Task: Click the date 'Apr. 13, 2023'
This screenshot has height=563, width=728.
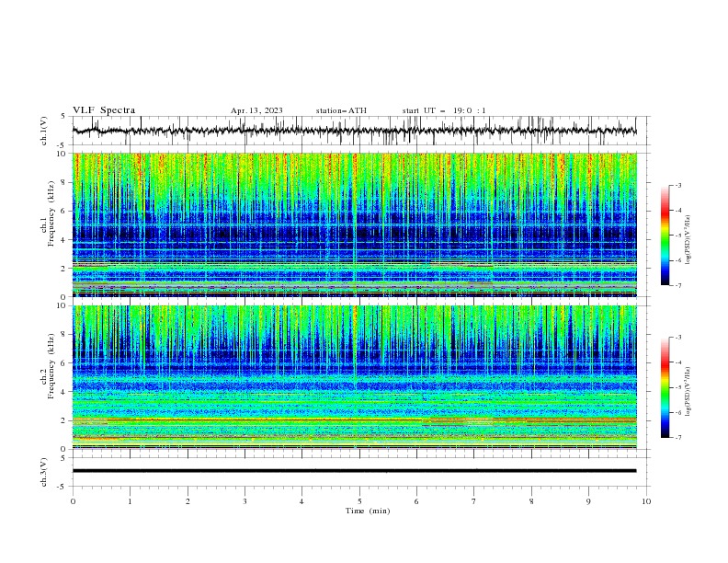Action: pyautogui.click(x=256, y=110)
